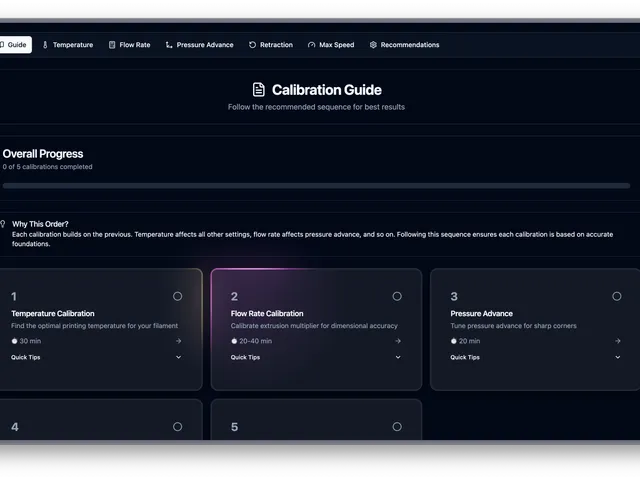640x480 pixels.
Task: Switch to the Flow Rate tab
Action: pyautogui.click(x=129, y=45)
